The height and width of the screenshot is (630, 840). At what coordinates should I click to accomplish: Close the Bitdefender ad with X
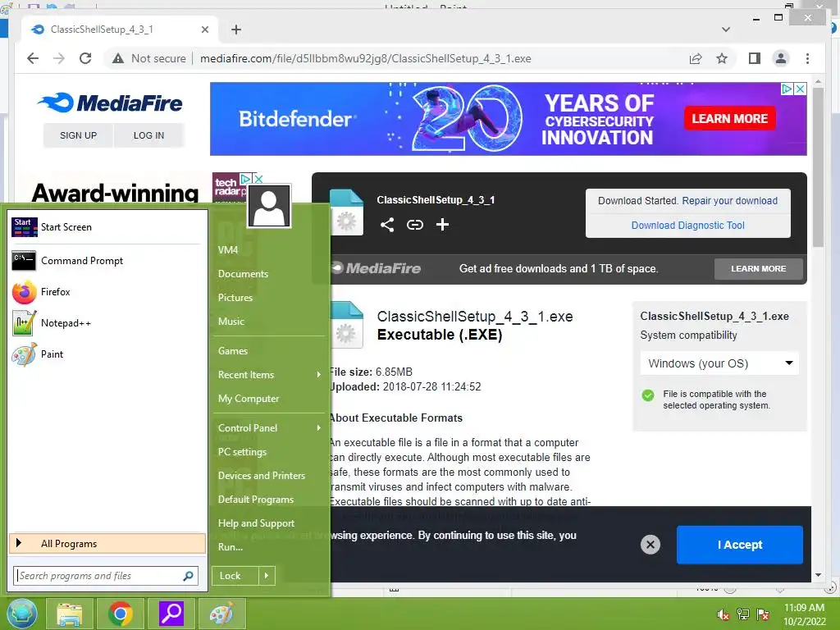coord(800,89)
